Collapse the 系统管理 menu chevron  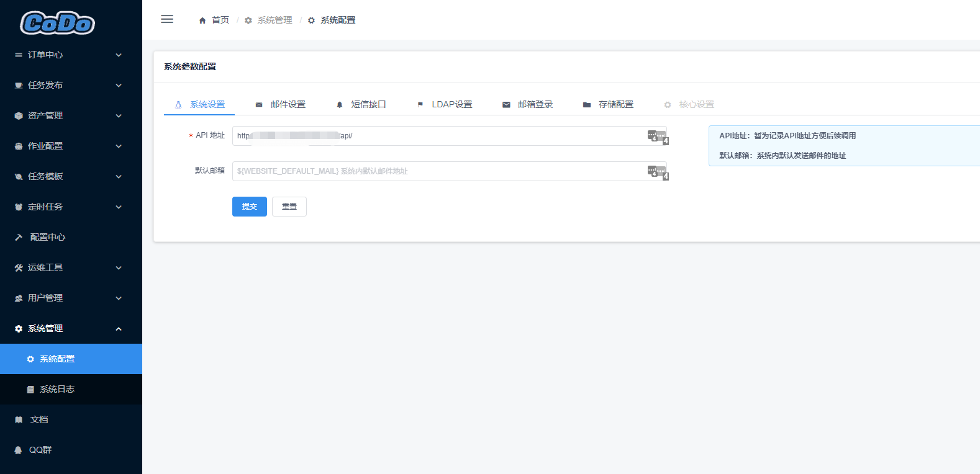(119, 329)
